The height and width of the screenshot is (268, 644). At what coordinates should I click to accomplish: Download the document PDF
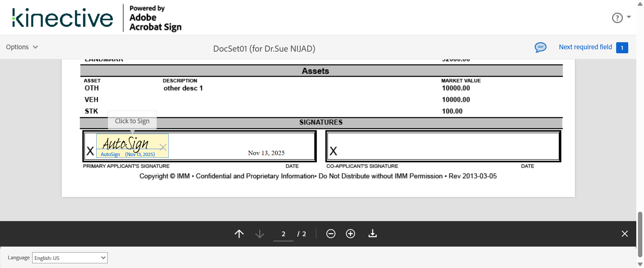point(373,233)
